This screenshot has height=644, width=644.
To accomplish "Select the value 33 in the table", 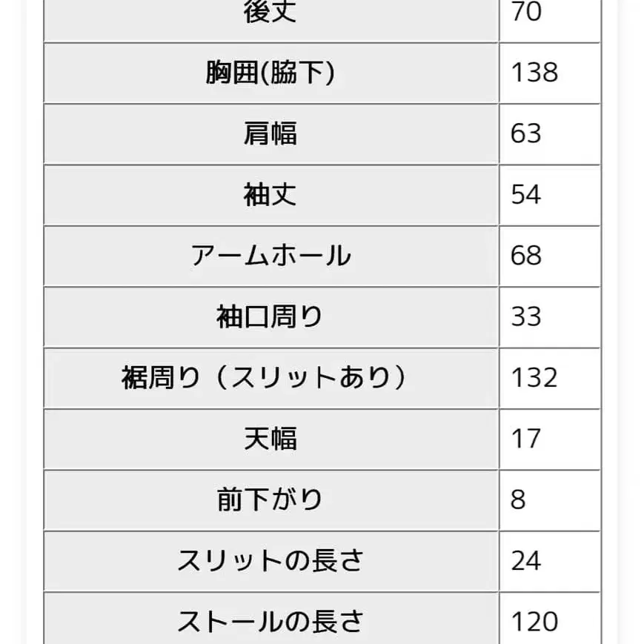I will (525, 317).
